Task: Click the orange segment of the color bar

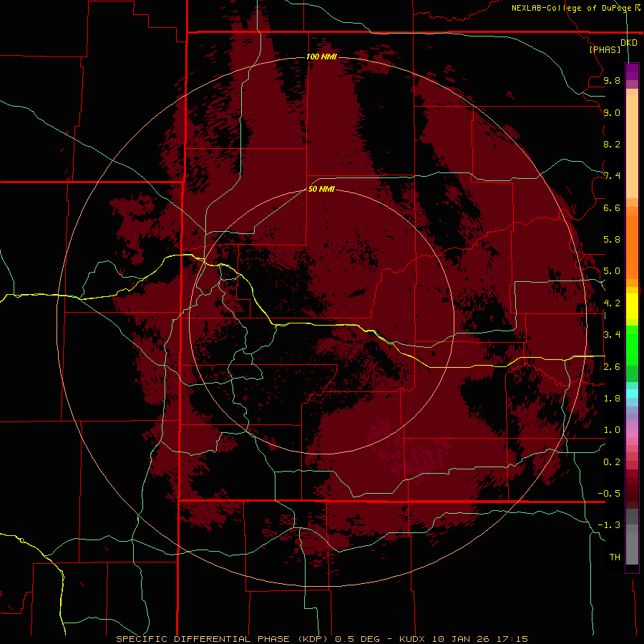Action: 632,246
